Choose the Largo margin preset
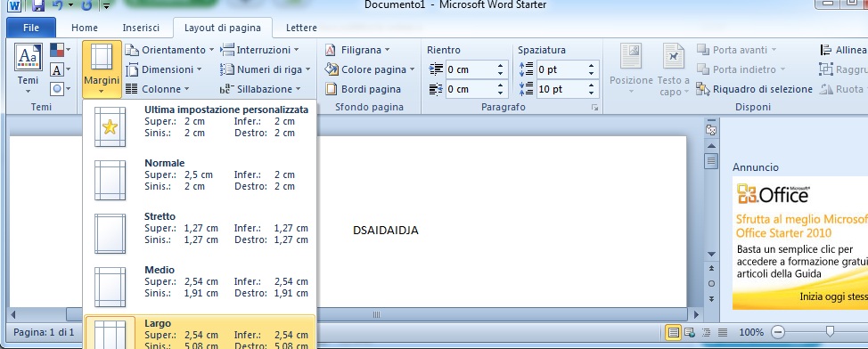 [200, 332]
